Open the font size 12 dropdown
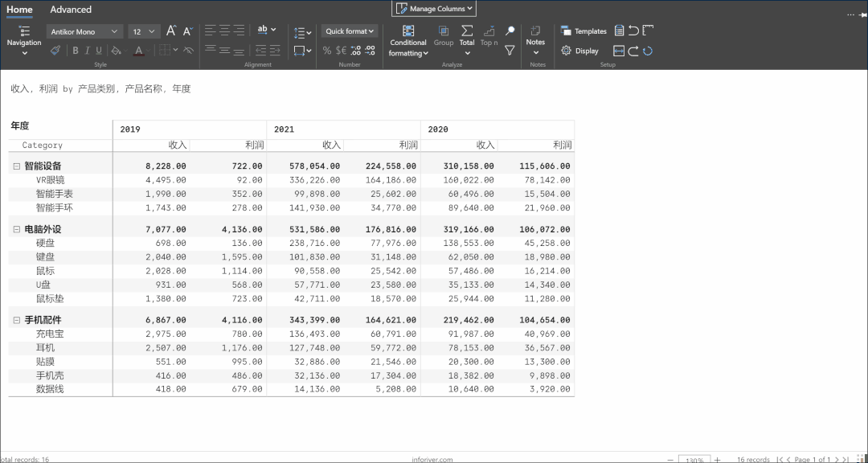 144,31
